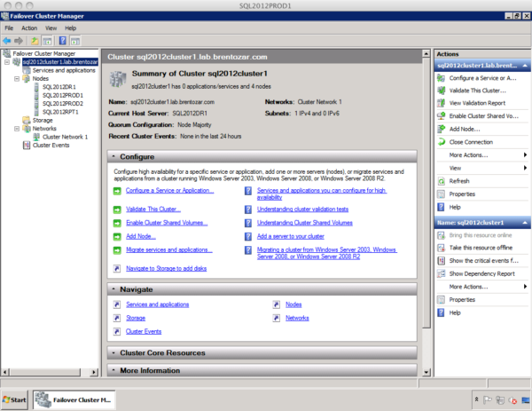Click the Forward arrow toolbar icon

coord(19,41)
